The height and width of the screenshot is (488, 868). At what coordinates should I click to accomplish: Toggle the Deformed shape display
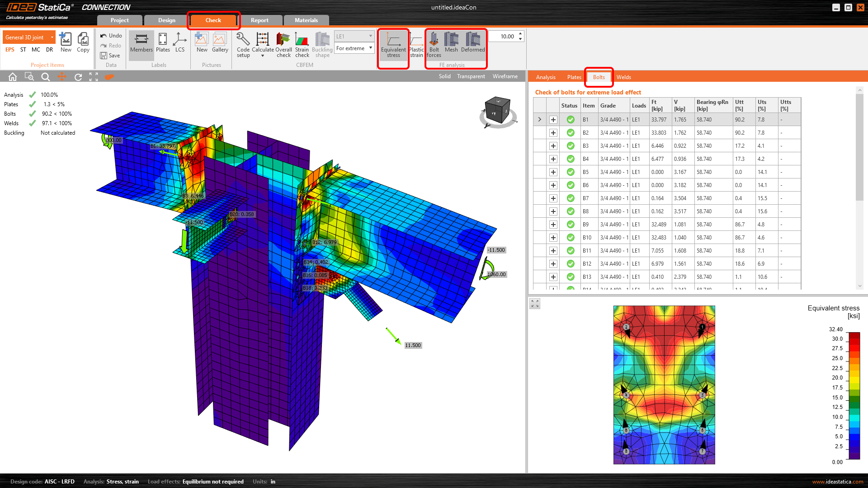(473, 44)
